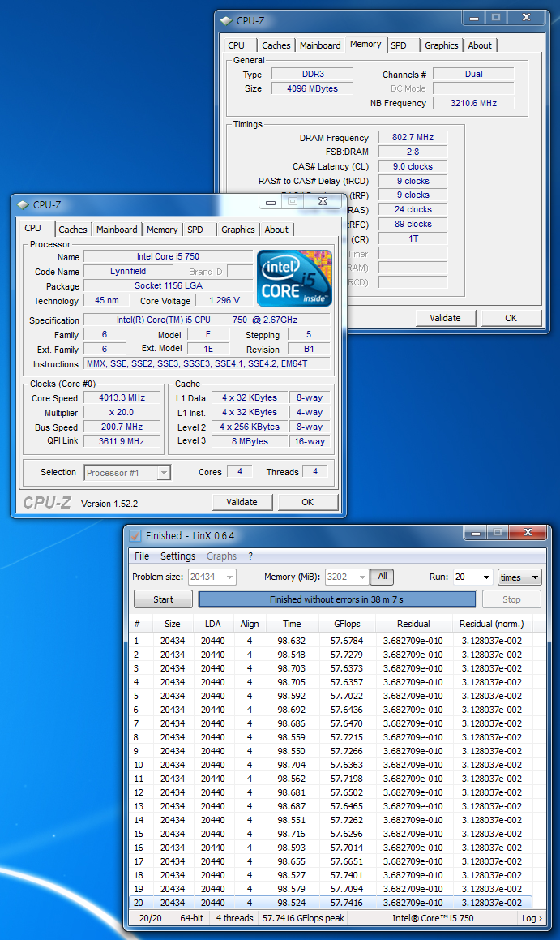Expand the Processor #1 selection dropdown

tap(164, 473)
